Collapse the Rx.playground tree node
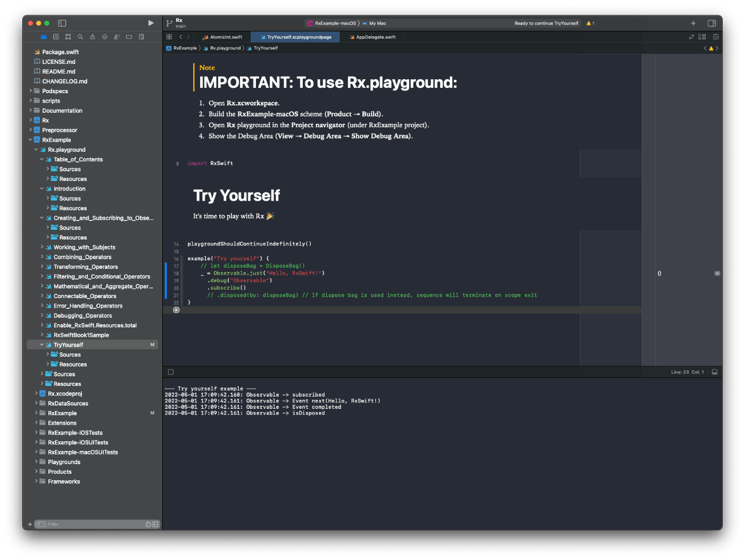The image size is (745, 560). pyautogui.click(x=36, y=150)
